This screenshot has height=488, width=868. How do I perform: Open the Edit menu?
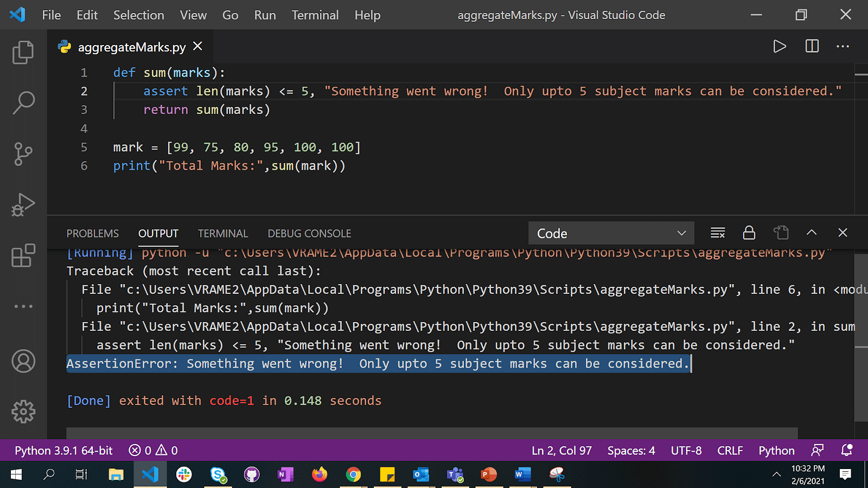[x=87, y=15]
